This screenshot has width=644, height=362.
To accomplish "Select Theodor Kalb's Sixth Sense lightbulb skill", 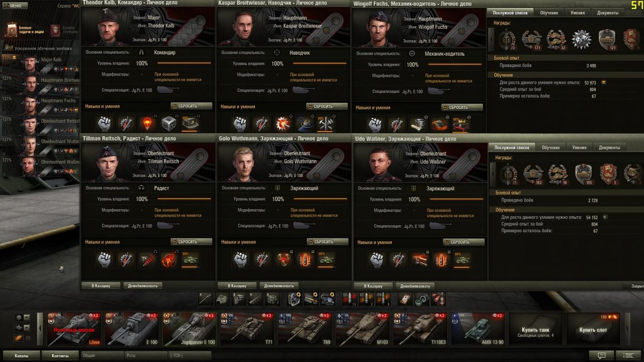I will (x=148, y=123).
